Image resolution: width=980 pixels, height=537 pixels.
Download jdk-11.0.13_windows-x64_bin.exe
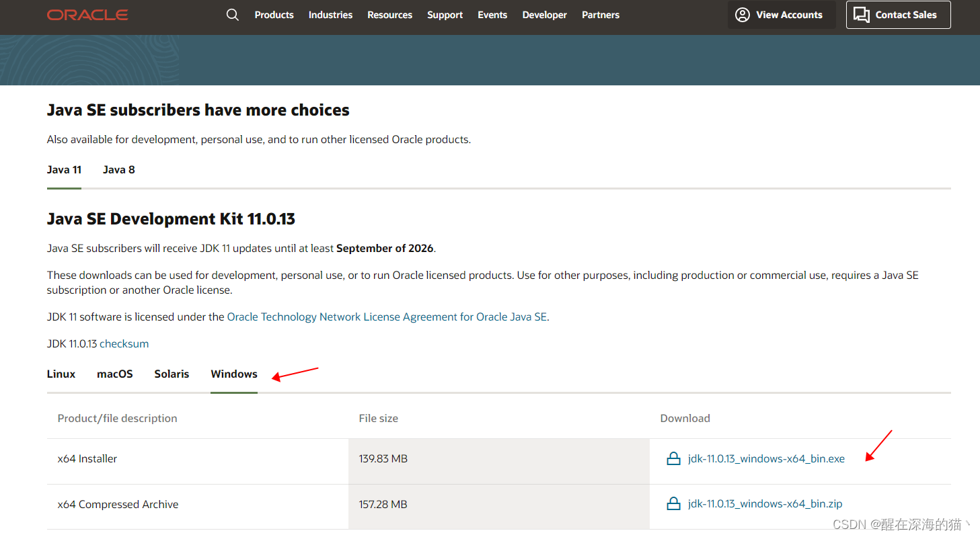tap(766, 459)
